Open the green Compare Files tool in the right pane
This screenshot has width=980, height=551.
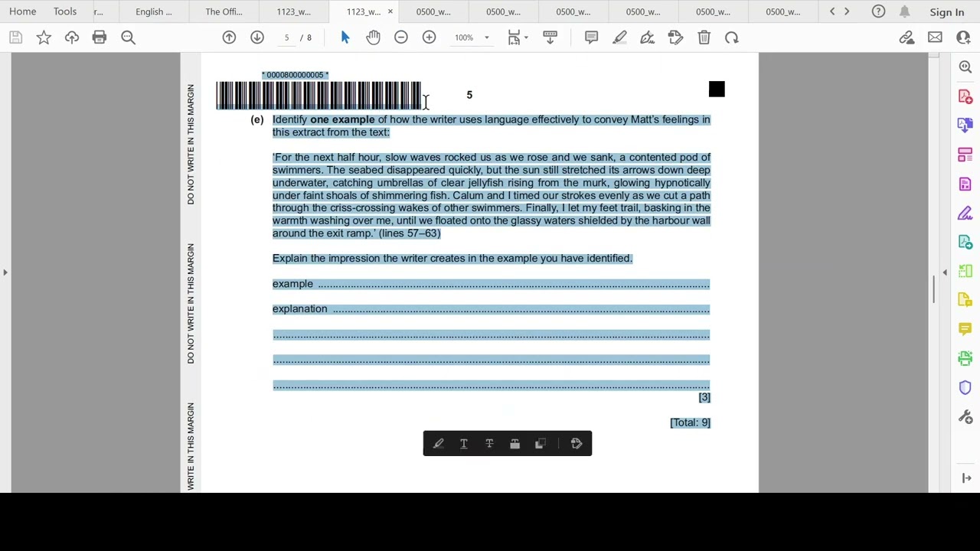pyautogui.click(x=965, y=271)
